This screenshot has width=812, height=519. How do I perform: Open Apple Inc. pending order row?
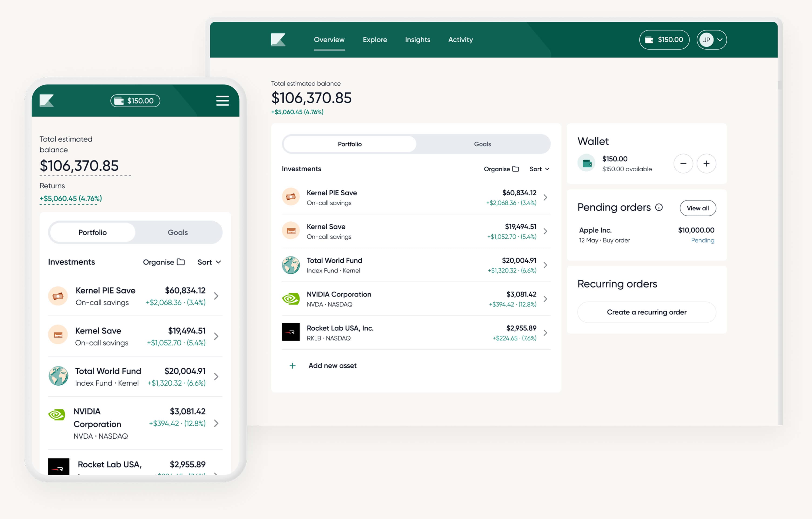[647, 235]
